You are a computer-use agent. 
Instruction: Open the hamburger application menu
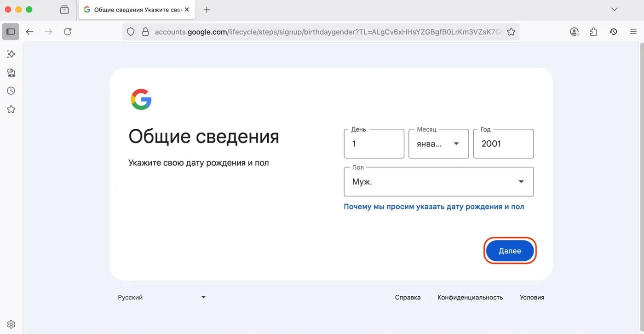click(x=633, y=32)
